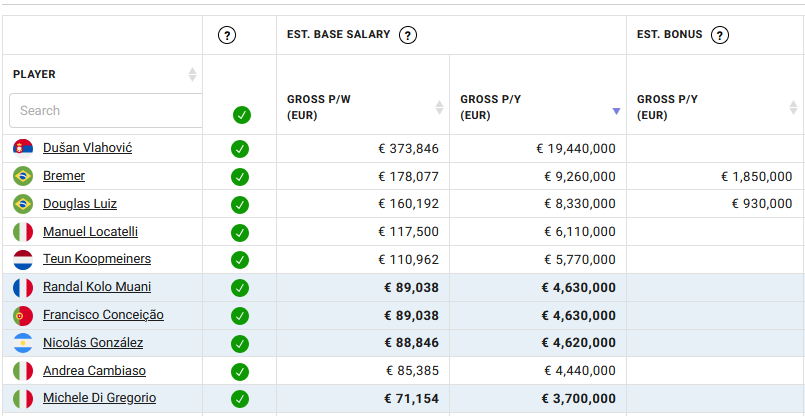Click the green checkmark in Teun Koopmeiners row
The height and width of the screenshot is (416, 805).
240,260
